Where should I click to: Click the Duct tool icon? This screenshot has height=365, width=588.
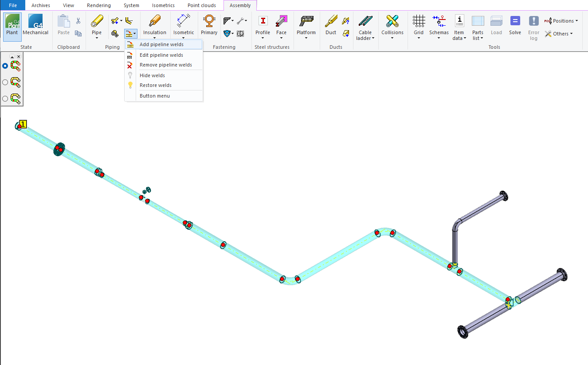(331, 21)
